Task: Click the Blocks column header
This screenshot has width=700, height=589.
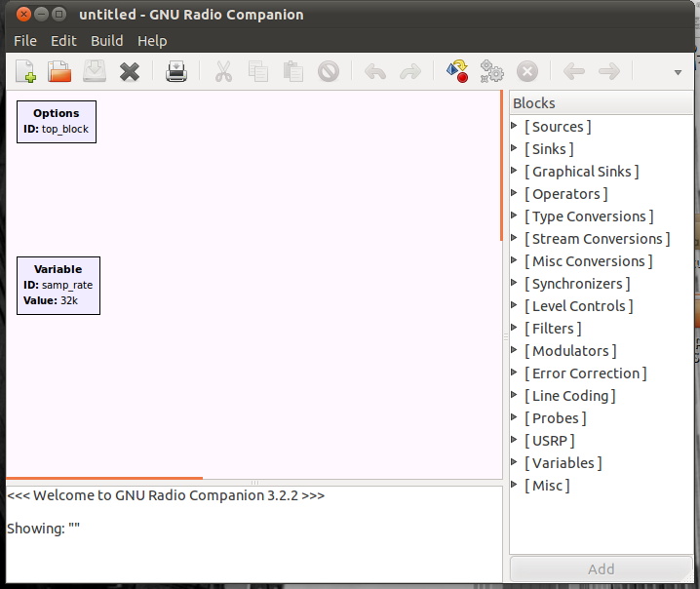Action: point(601,103)
